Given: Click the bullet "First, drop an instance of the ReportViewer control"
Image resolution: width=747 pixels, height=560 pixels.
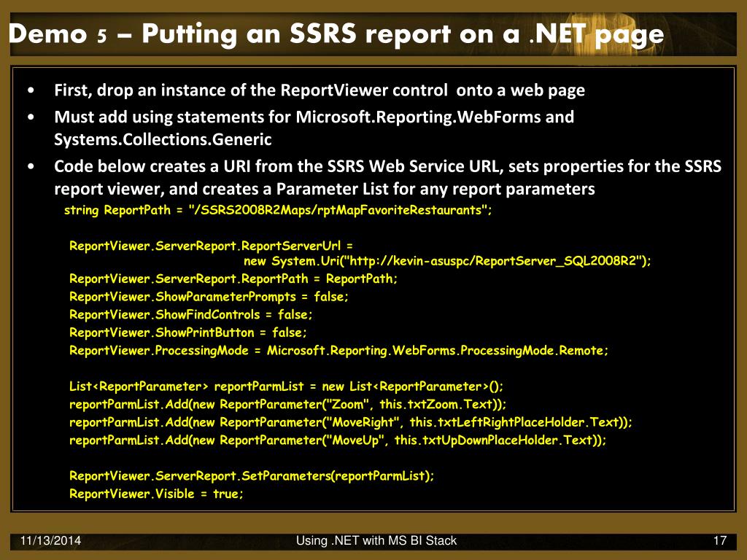Looking at the screenshot, I should [320, 90].
